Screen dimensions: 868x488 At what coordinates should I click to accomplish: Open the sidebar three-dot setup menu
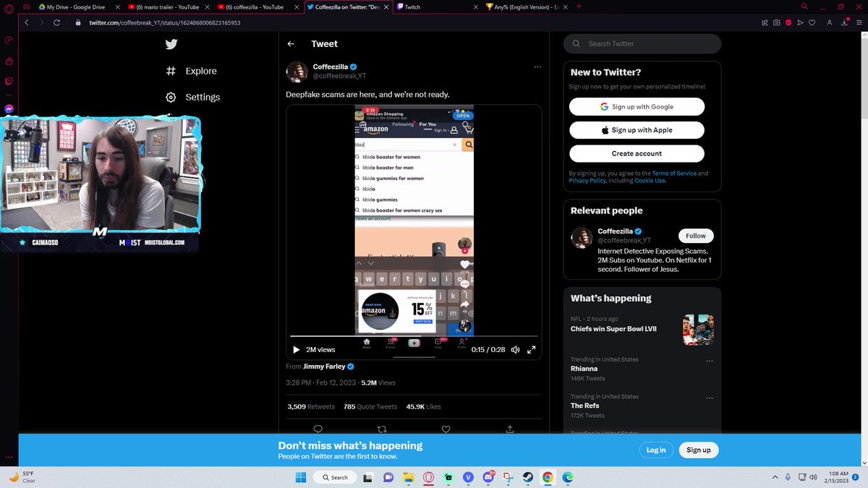click(x=9, y=457)
